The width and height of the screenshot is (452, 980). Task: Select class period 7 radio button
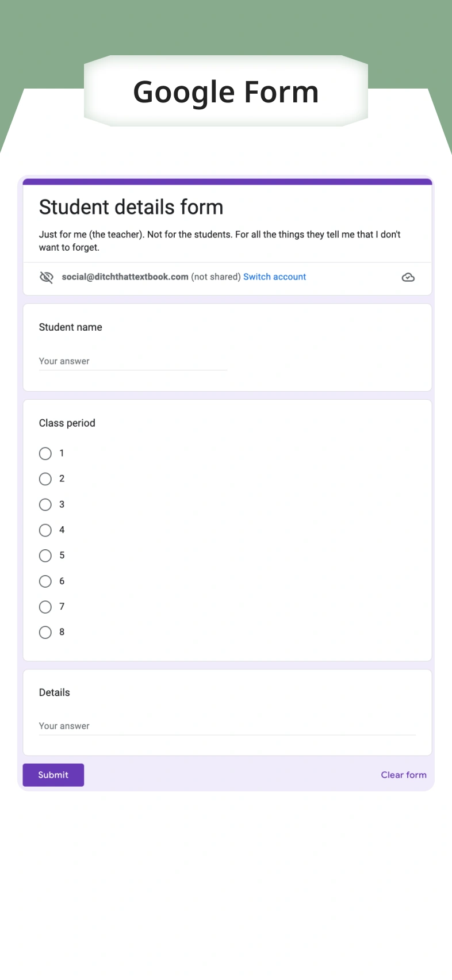[x=45, y=607]
